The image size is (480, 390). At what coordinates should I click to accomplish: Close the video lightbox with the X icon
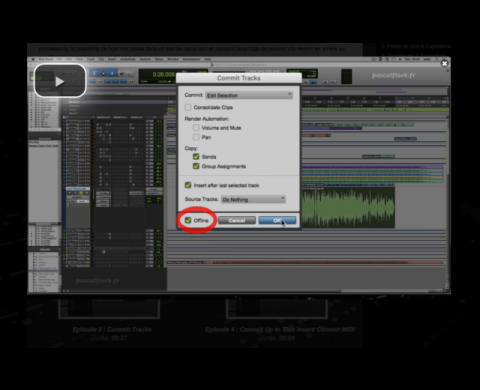[444, 63]
